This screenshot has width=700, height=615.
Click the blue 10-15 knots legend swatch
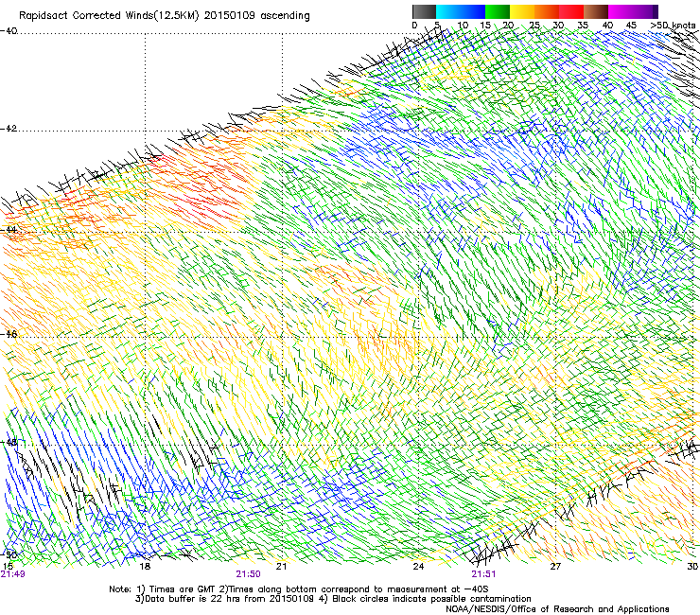click(473, 11)
